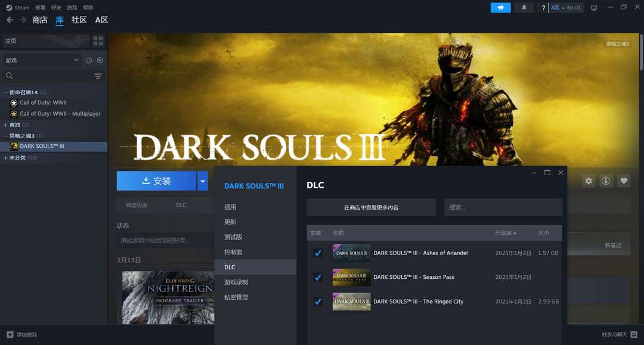Click the activity post input field
Viewport: 644px width, 345px height.
click(x=165, y=240)
